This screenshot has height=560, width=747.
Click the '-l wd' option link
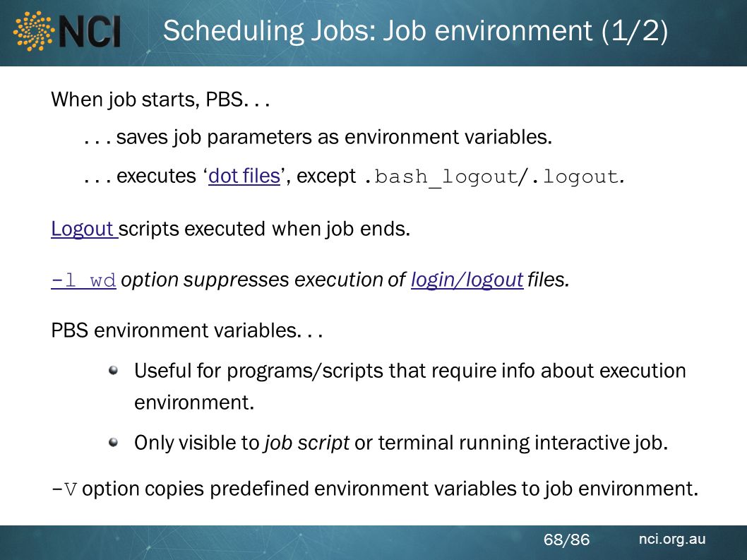click(x=83, y=280)
